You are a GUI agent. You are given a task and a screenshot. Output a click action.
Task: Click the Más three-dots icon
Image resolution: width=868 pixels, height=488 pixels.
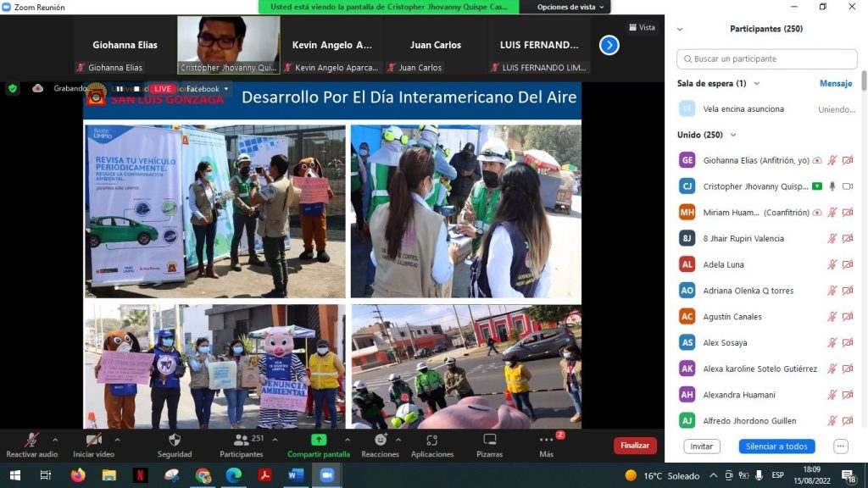click(546, 440)
